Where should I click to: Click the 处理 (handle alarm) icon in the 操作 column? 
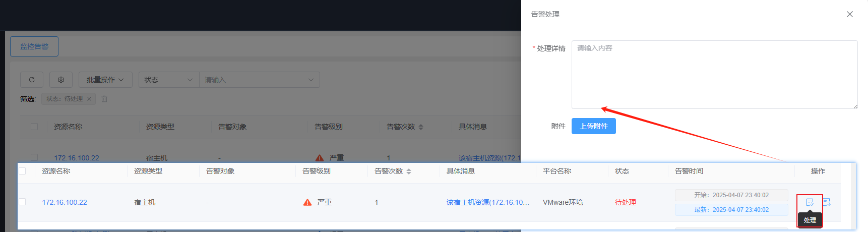click(810, 202)
